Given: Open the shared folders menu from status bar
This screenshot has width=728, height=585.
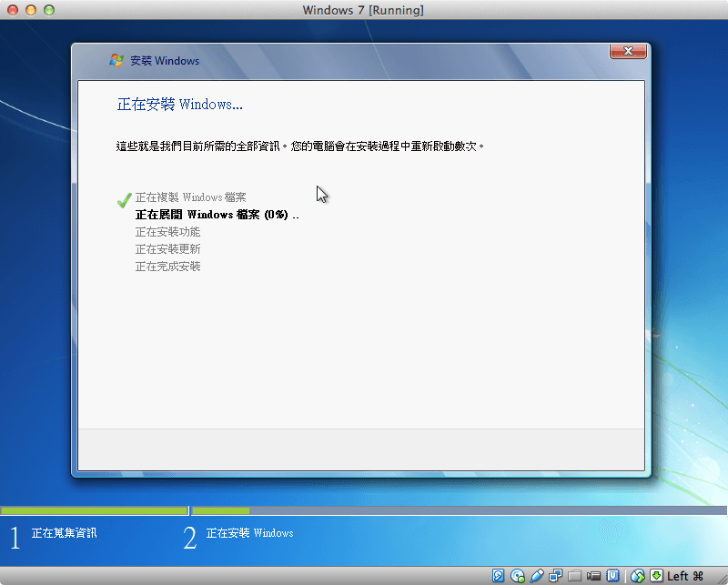Looking at the screenshot, I should (x=575, y=575).
